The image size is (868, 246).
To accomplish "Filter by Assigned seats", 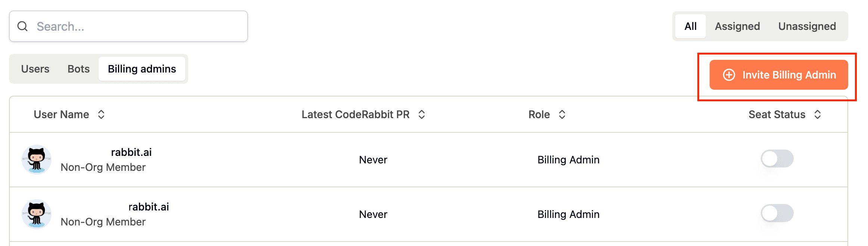I will click(x=737, y=26).
